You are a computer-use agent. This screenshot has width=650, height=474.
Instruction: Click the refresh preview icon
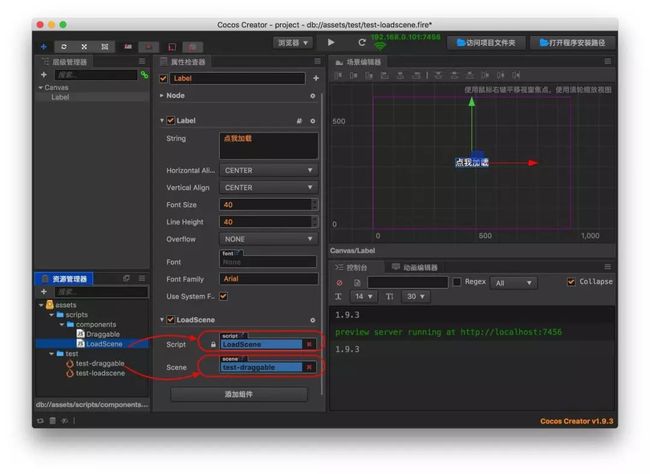click(361, 42)
